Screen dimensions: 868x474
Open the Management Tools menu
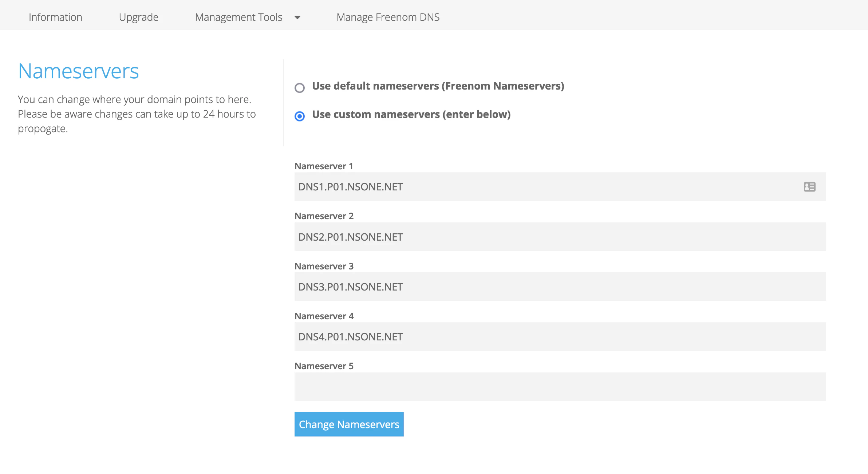[238, 17]
